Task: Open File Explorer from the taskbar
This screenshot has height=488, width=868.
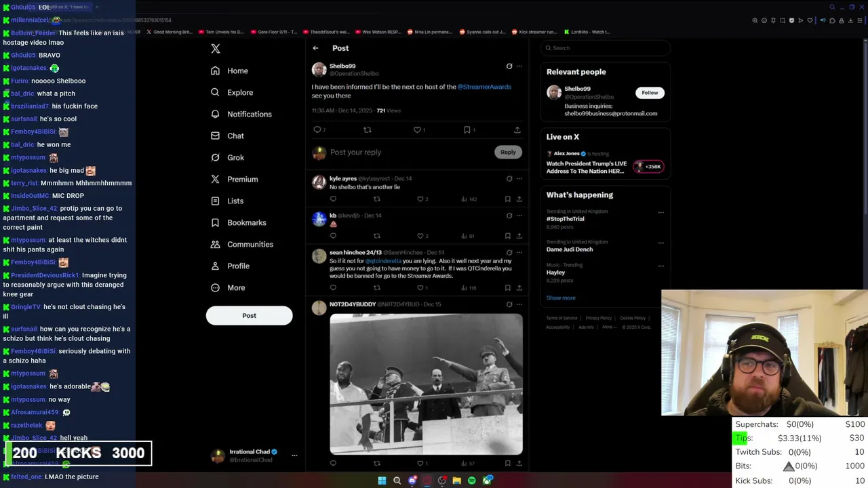Action: [457, 481]
